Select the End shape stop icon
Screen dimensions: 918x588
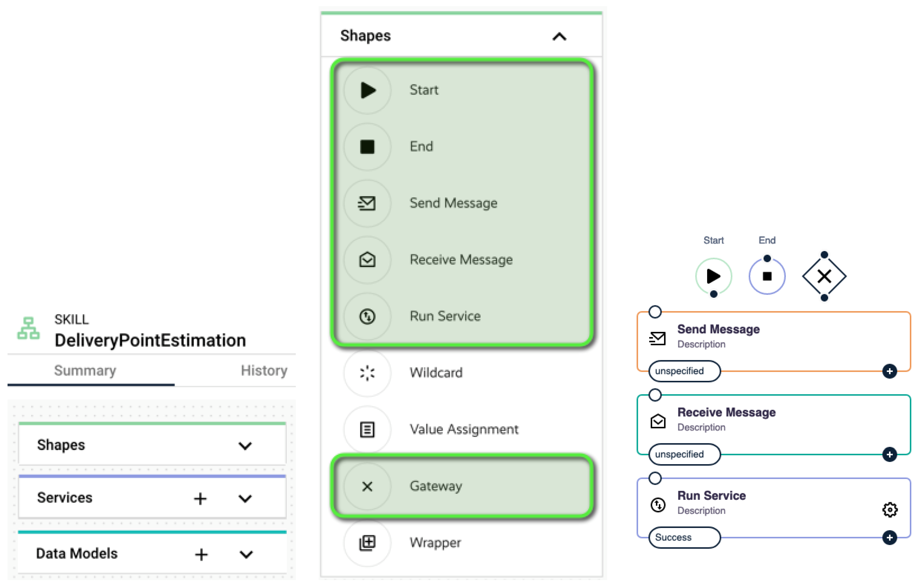click(367, 147)
